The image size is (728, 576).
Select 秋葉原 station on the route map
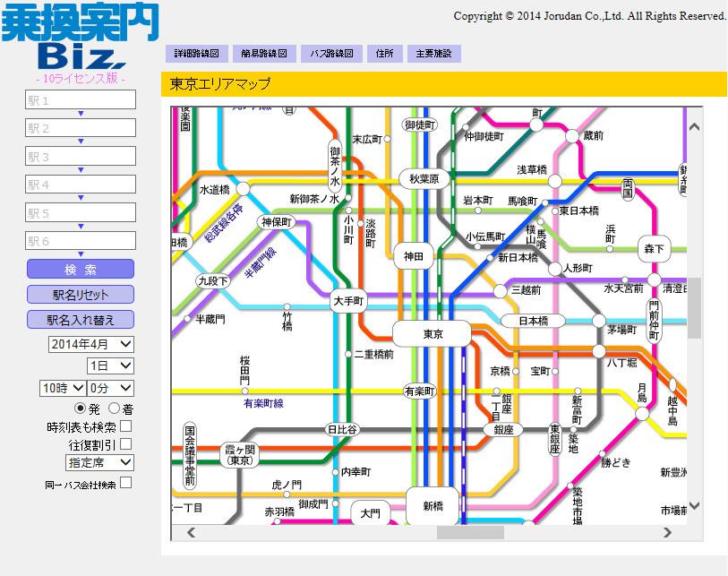click(423, 179)
